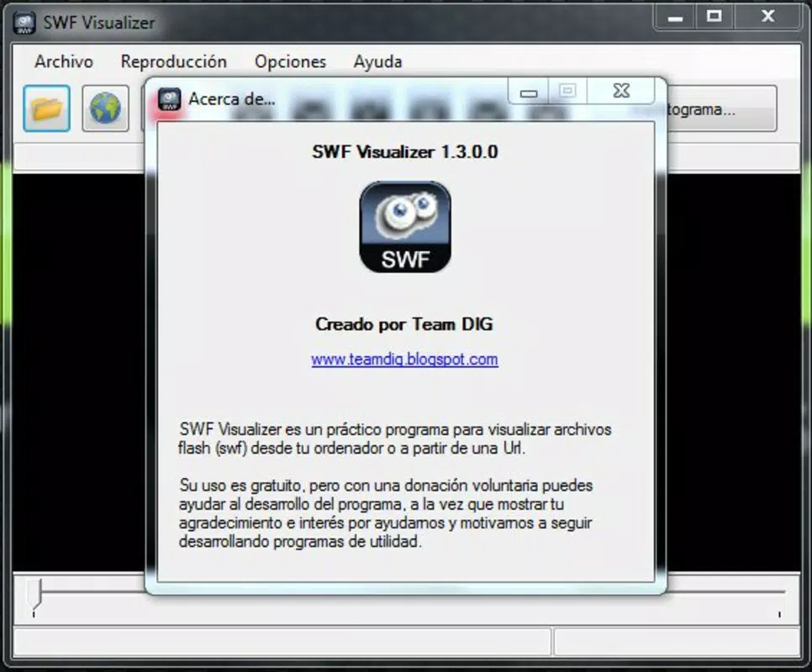
Task: Open the Reproducción menu
Action: point(173,61)
